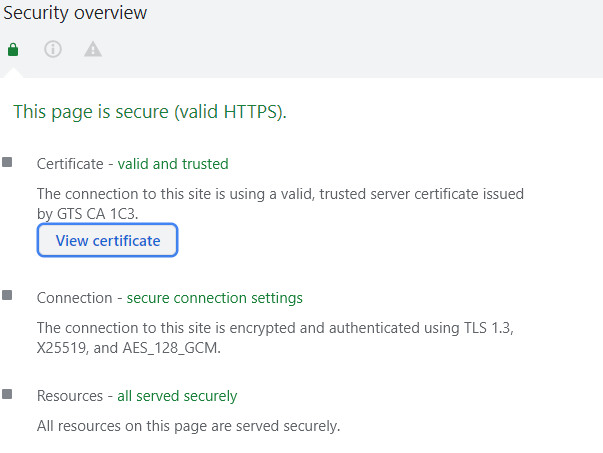
Task: Click the 'all served securely' status text
Action: 177,396
